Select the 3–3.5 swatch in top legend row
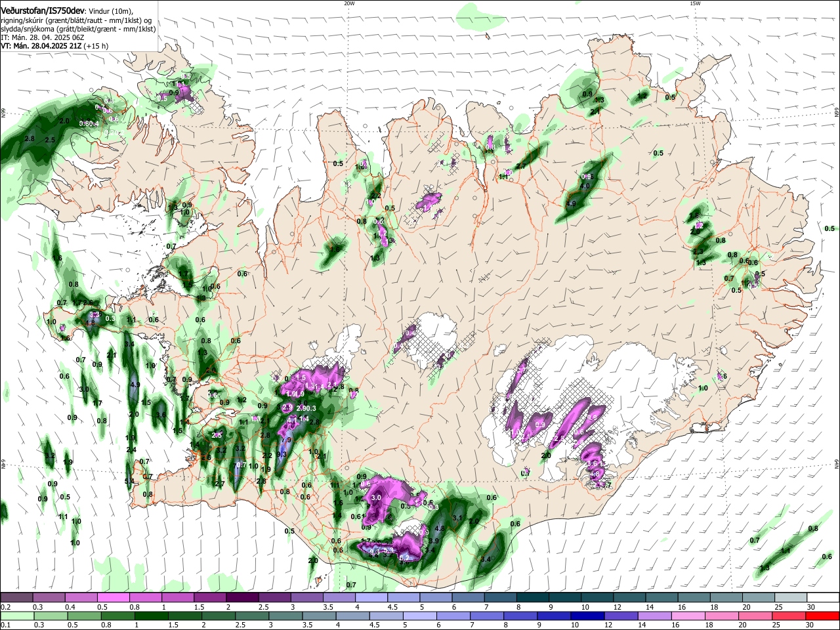The height and width of the screenshot is (630, 840). coord(306,597)
